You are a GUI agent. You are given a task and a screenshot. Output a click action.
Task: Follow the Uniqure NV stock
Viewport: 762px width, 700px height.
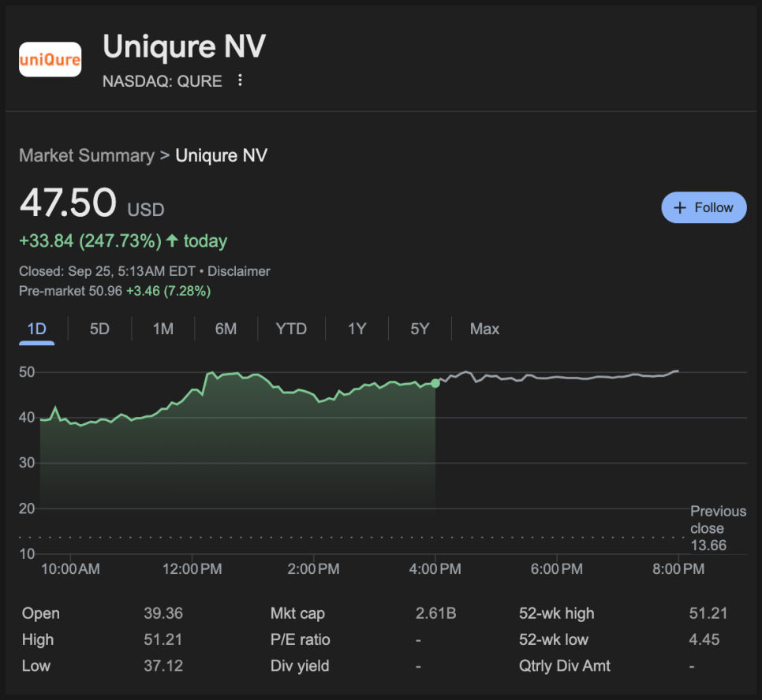(x=704, y=207)
